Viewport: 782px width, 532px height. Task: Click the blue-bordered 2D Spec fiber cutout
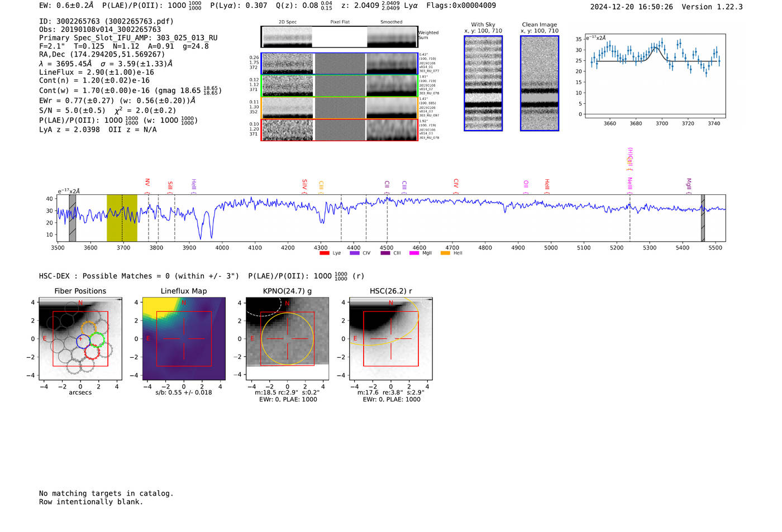coord(287,64)
